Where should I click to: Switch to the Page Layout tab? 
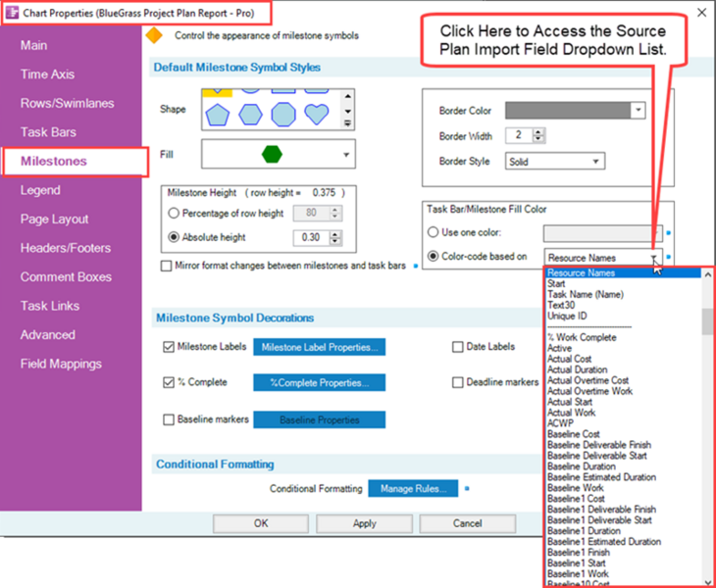point(54,220)
